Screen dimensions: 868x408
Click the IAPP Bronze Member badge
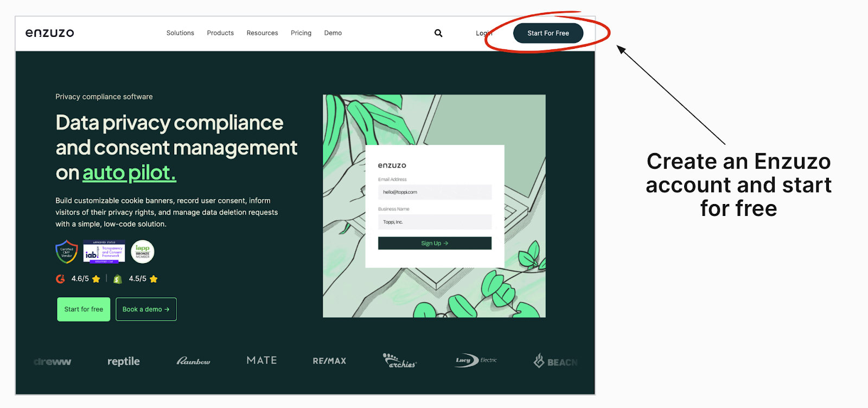point(143,252)
